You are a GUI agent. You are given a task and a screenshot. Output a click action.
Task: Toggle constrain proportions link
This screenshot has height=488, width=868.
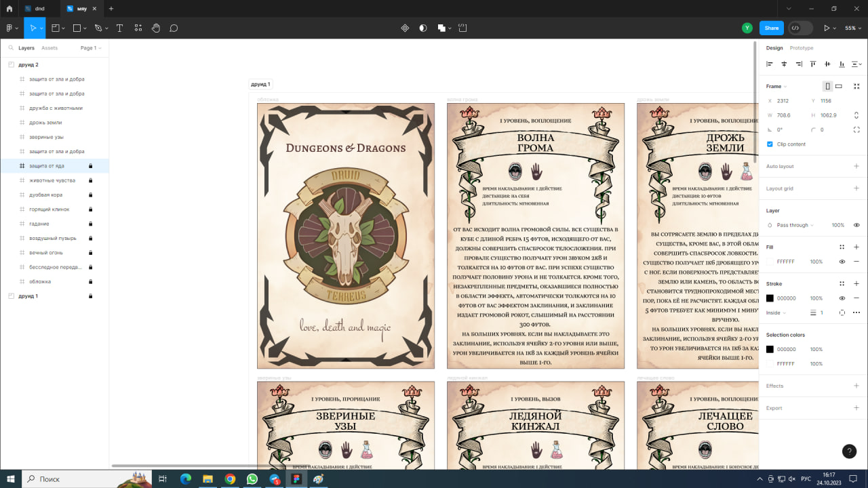pyautogui.click(x=856, y=115)
